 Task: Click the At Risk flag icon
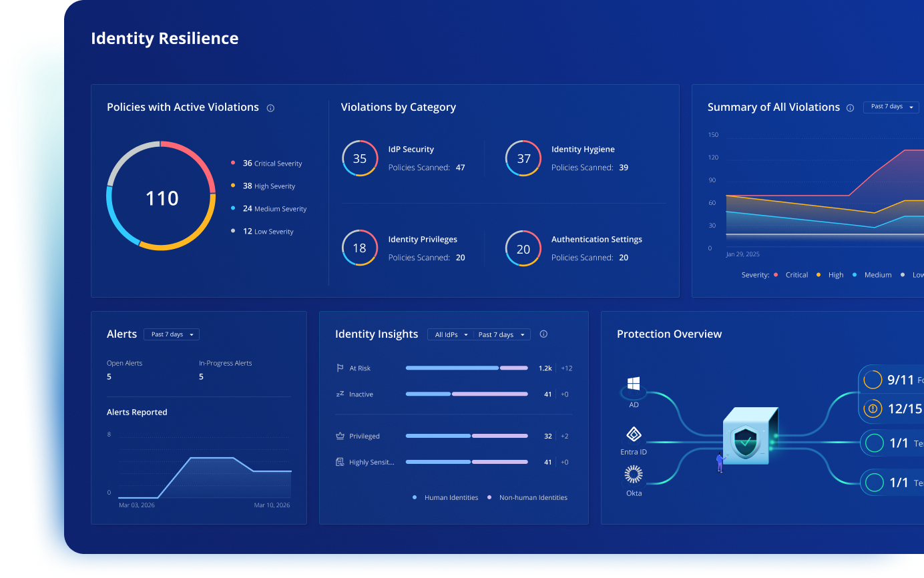(340, 368)
